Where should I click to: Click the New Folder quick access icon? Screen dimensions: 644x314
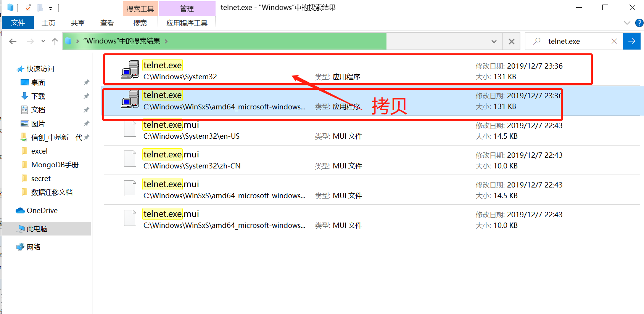click(x=40, y=8)
